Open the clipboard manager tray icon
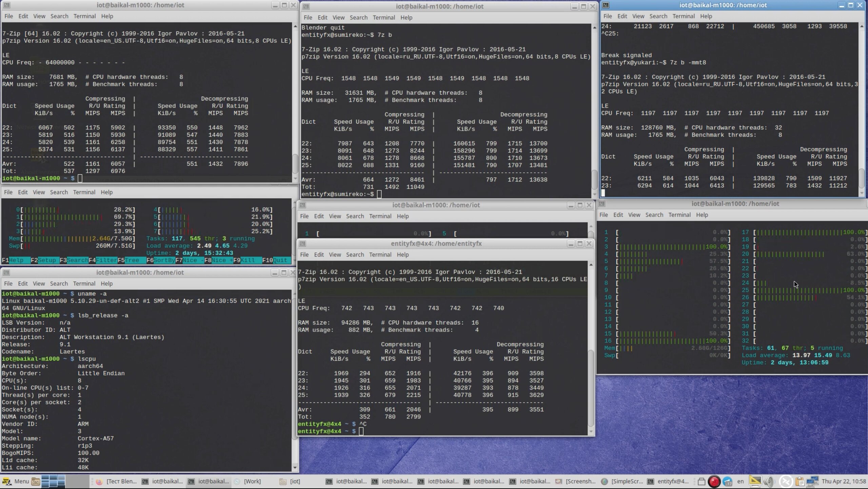Screen dimensions: 868x489 800,481
